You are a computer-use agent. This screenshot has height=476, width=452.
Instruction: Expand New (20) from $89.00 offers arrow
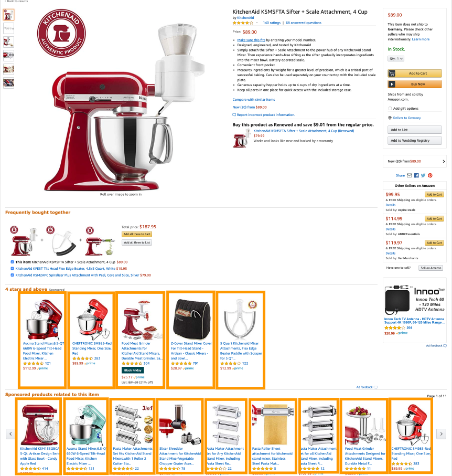point(444,162)
